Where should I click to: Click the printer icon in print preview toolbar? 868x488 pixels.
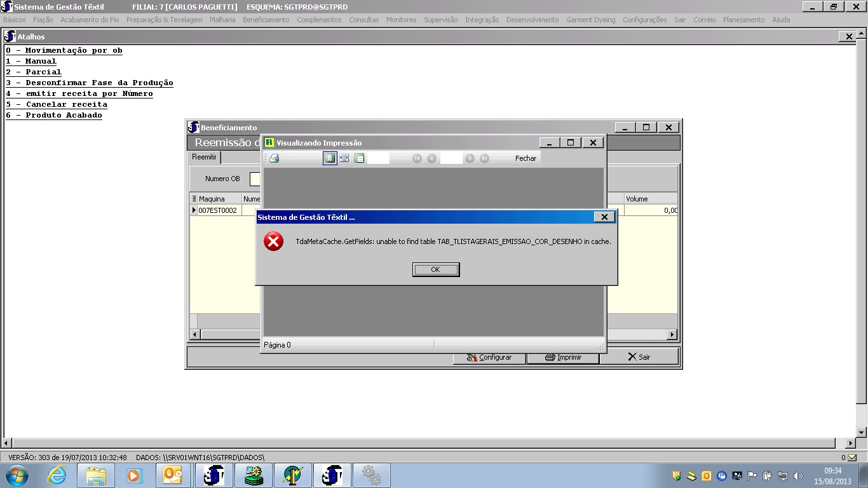(x=275, y=158)
